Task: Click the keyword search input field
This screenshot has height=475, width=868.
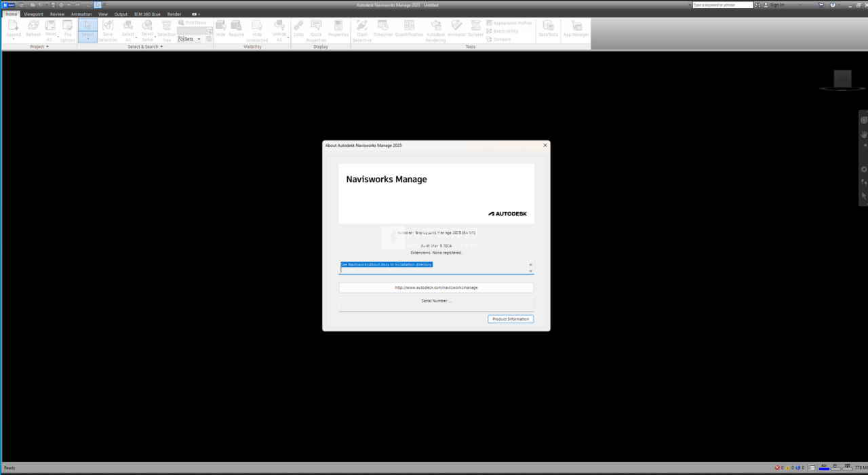Action: pos(722,5)
